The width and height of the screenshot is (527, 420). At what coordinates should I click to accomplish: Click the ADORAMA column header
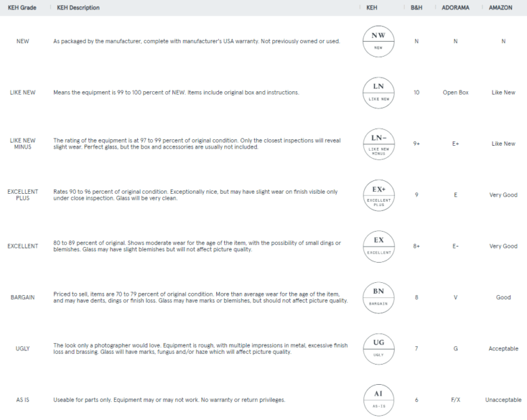[455, 7]
